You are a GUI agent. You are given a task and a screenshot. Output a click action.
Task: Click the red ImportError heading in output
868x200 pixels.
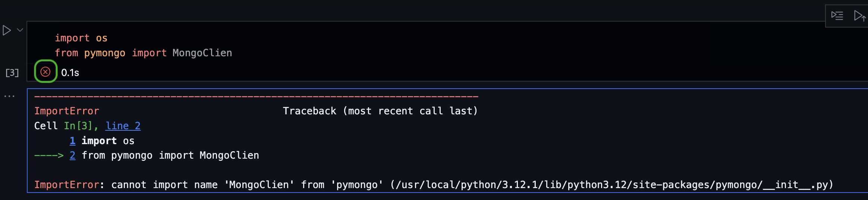[66, 111]
